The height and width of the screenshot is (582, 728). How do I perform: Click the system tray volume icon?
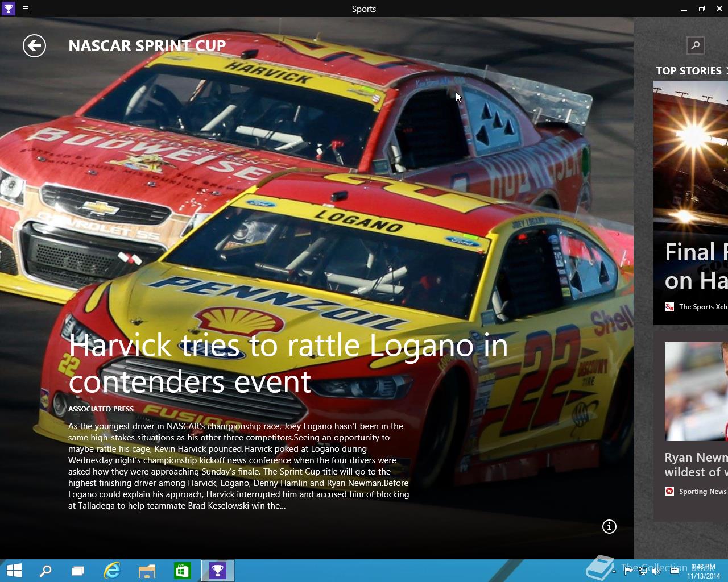tap(657, 571)
